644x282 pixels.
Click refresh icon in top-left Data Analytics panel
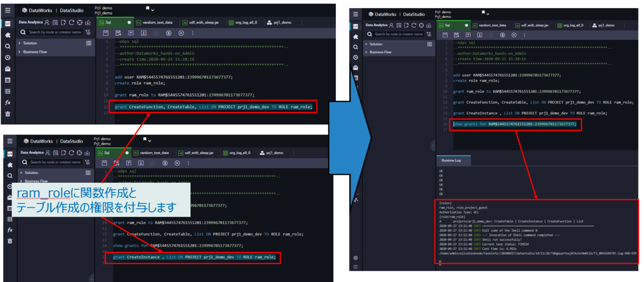[x=71, y=23]
